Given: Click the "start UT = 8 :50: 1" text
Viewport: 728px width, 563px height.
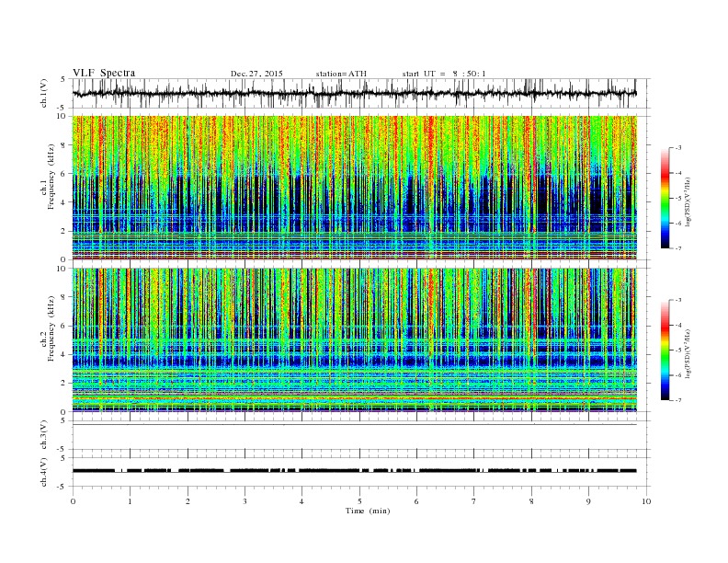Looking at the screenshot, I should pyautogui.click(x=444, y=74).
